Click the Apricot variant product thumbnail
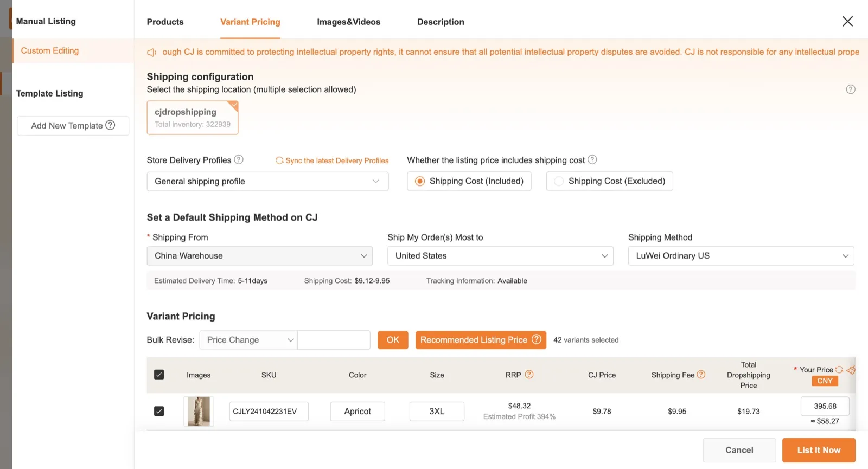The height and width of the screenshot is (469, 868). 199,411
